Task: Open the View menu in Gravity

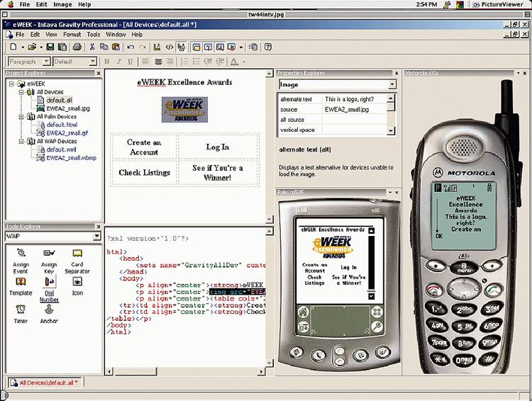Action: click(x=51, y=35)
